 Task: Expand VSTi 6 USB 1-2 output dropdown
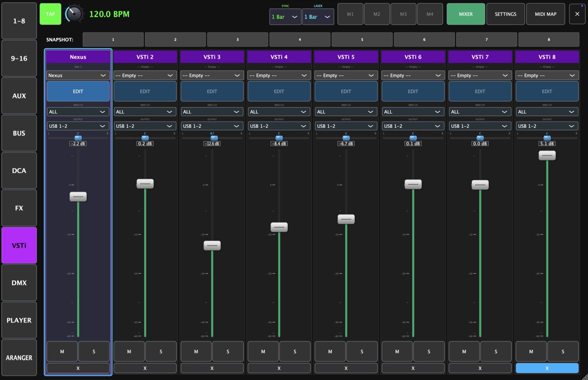(x=413, y=126)
